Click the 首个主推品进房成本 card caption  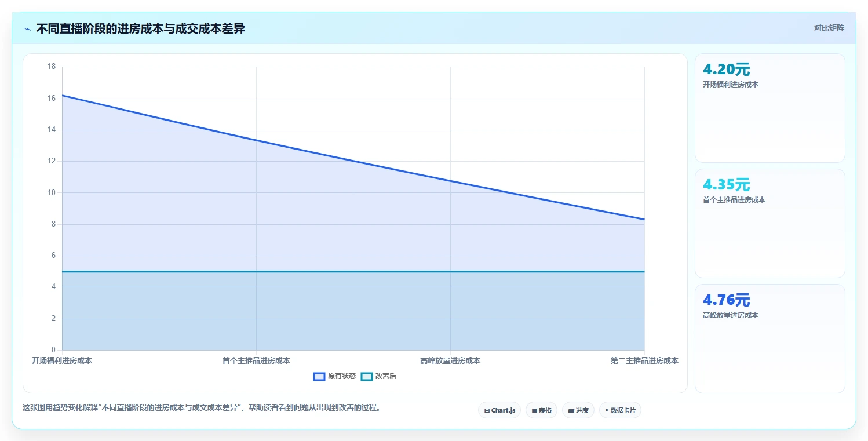click(x=734, y=200)
